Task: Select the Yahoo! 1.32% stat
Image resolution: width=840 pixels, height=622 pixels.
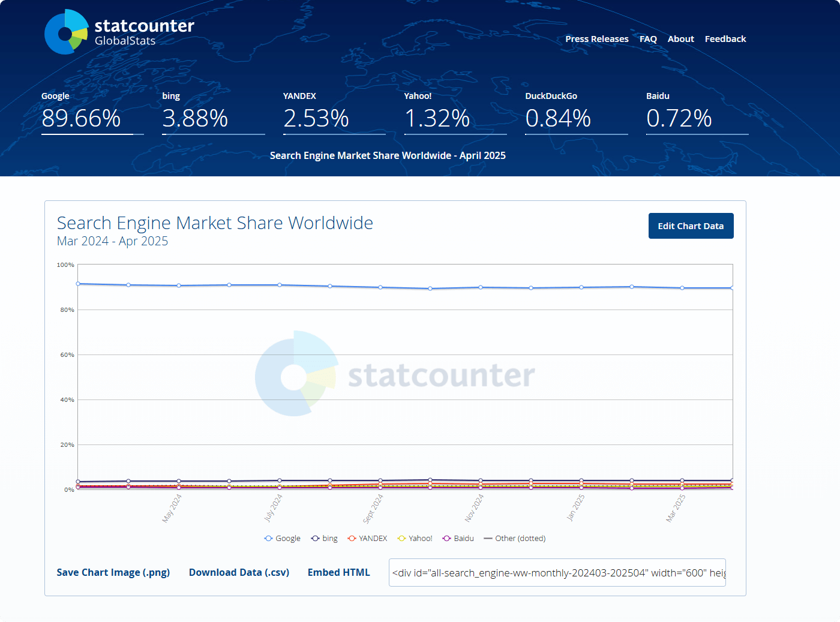Action: [x=455, y=112]
